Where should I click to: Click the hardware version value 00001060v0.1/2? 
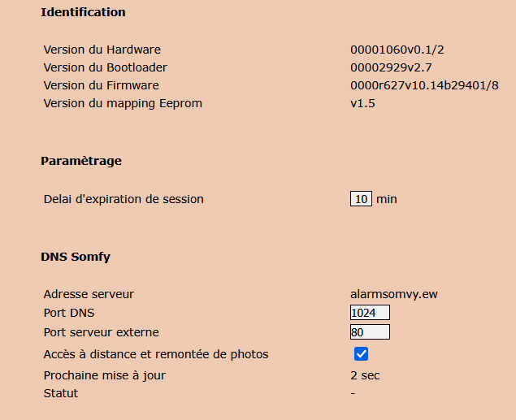[397, 50]
